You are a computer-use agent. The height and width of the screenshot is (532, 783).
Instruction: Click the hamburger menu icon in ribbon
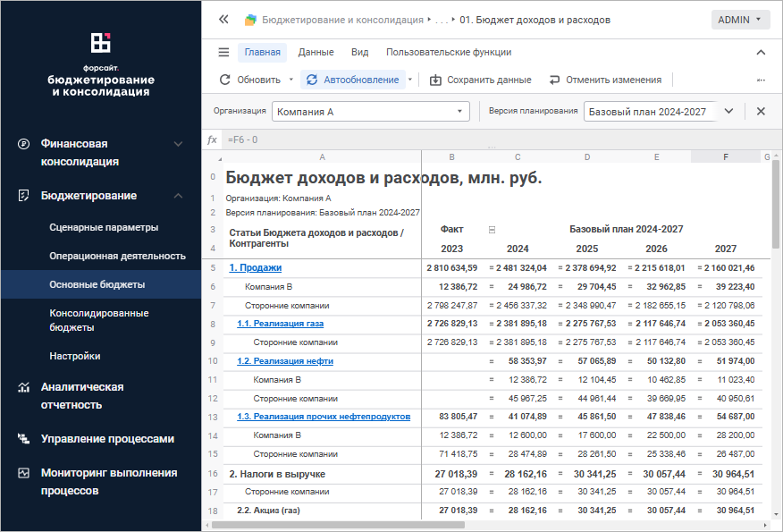coord(223,52)
